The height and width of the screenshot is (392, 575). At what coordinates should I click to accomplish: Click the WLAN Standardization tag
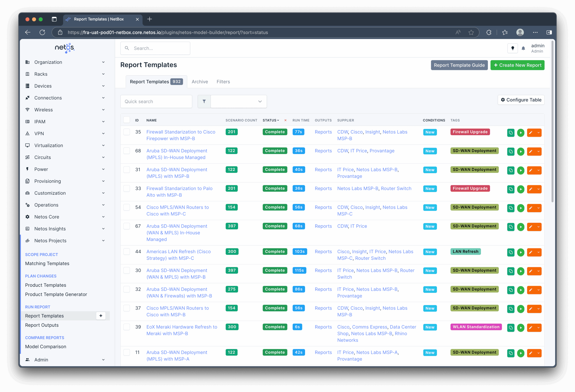[476, 327]
